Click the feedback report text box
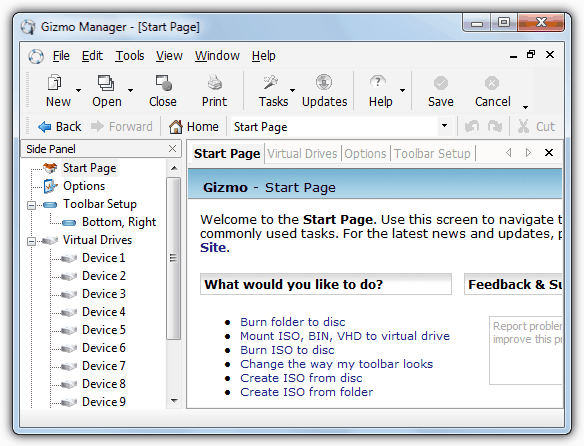Image resolution: width=584 pixels, height=446 pixels. pyautogui.click(x=526, y=351)
